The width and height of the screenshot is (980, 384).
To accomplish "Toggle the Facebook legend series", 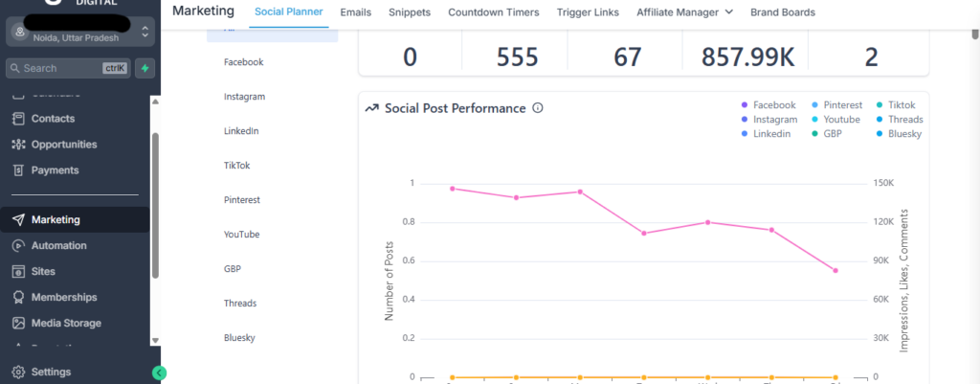I will click(x=768, y=105).
